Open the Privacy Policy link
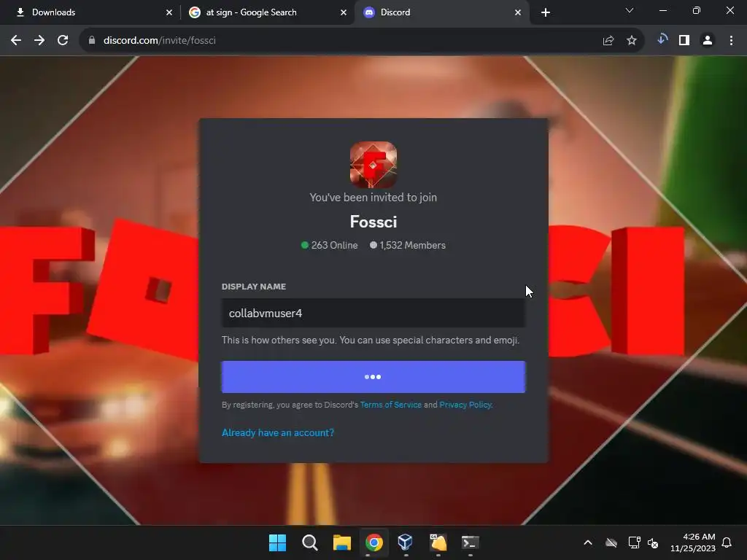The image size is (747, 560). tap(465, 405)
